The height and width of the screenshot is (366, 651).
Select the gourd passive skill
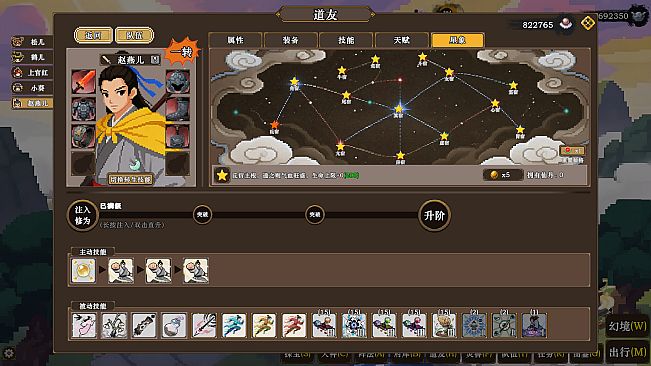click(174, 325)
